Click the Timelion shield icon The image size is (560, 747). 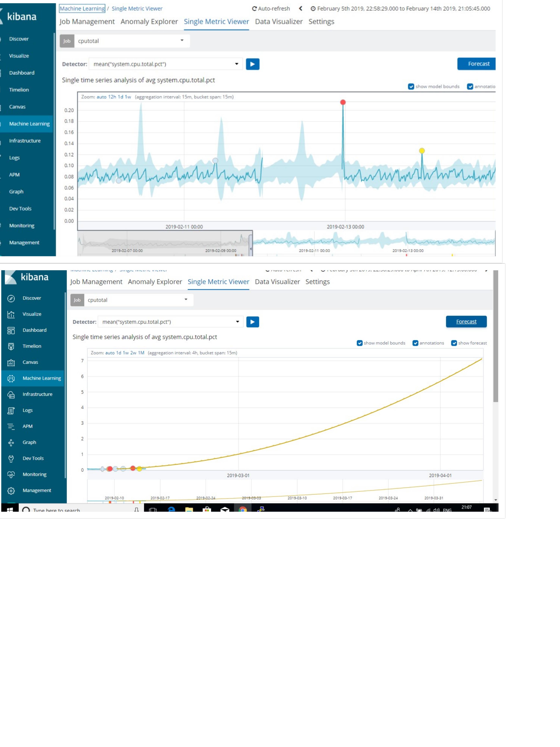coord(11,346)
